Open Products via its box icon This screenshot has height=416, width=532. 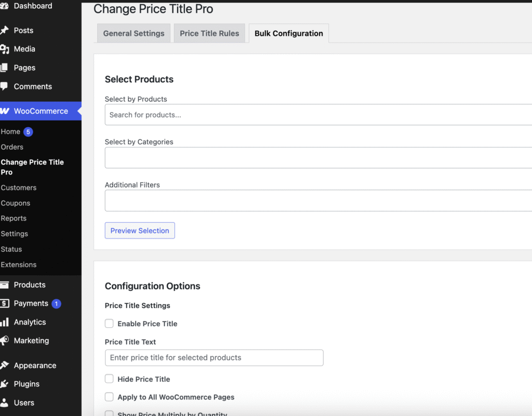[4, 285]
